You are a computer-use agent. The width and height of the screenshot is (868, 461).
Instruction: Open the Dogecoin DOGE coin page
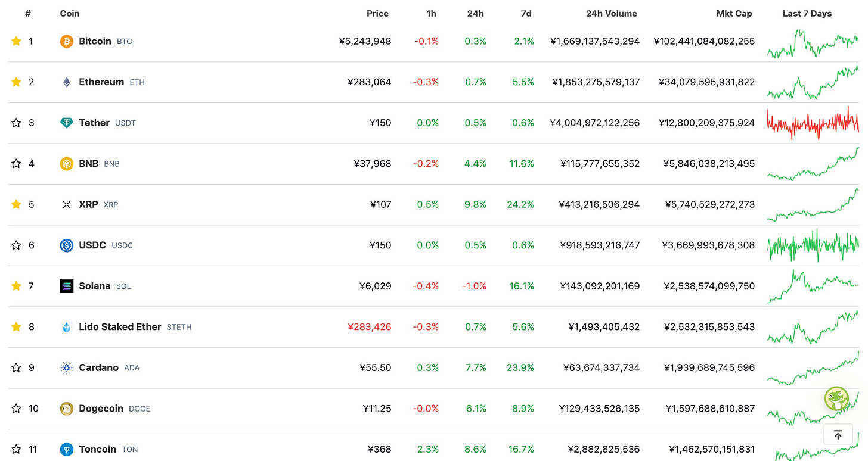pos(114,409)
